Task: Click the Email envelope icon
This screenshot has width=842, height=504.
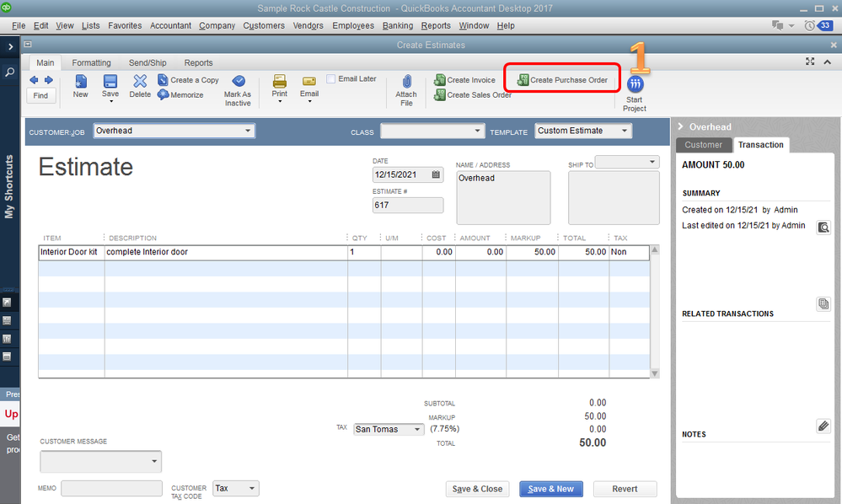Action: pos(309,82)
